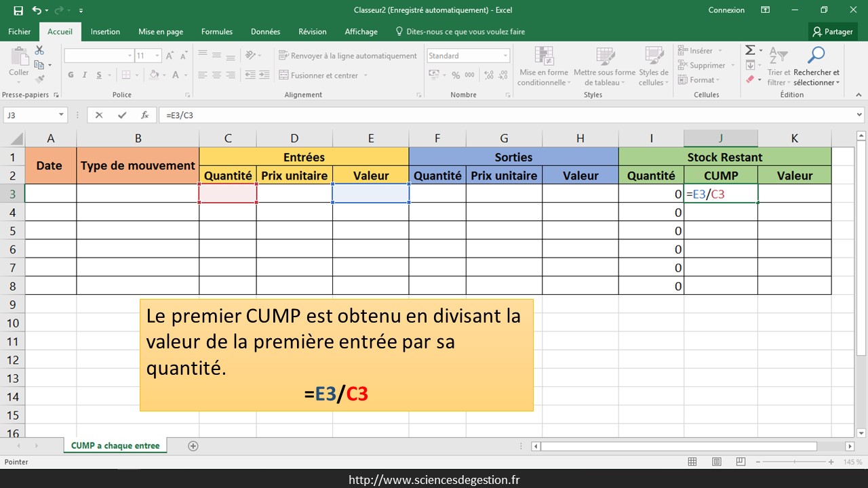Cancel formula entry with X icon
Screen dimensions: 868x488
click(x=99, y=115)
